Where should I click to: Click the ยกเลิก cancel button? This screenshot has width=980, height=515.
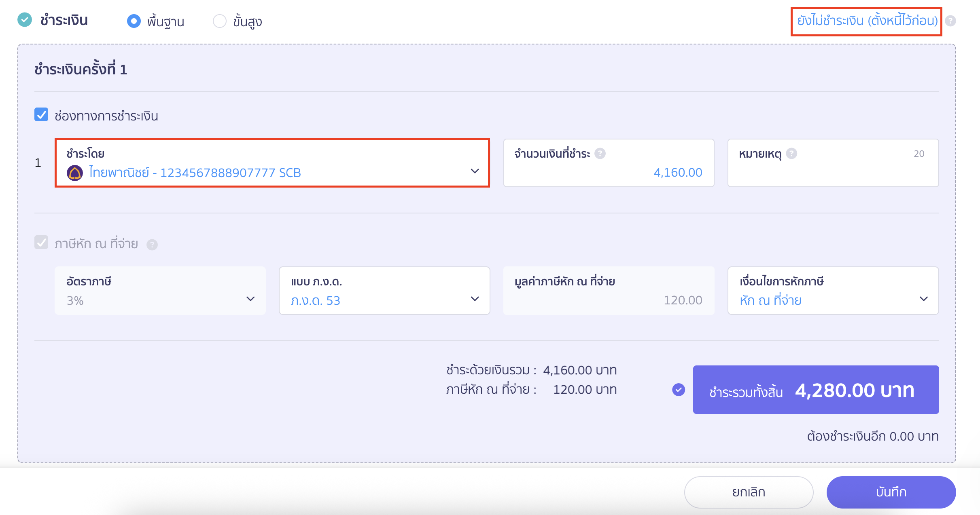[749, 492]
